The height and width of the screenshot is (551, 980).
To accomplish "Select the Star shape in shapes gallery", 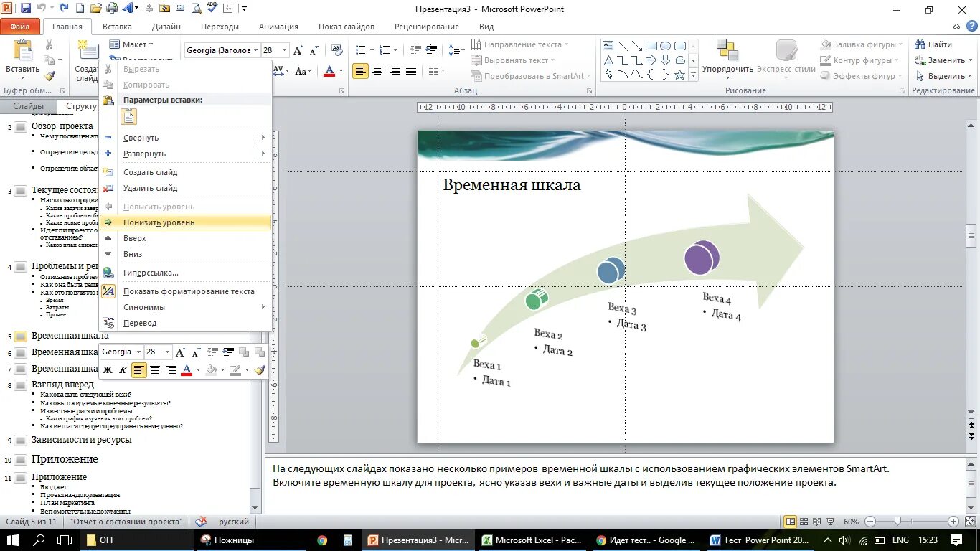I will coord(680,75).
